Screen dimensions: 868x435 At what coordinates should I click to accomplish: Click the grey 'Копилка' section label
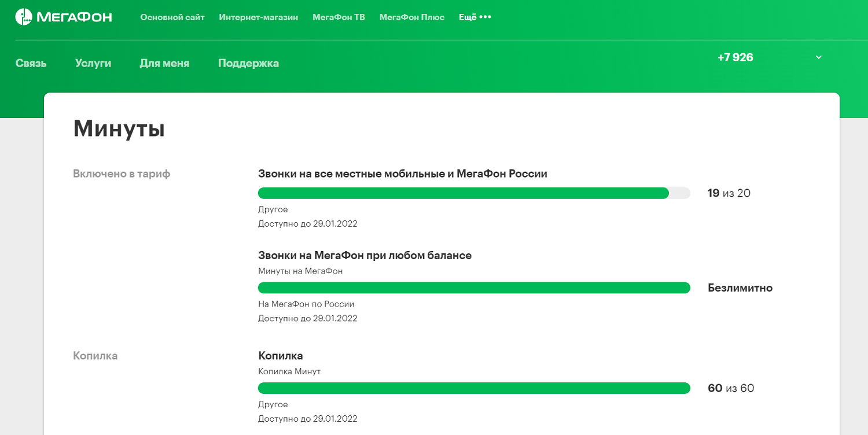(x=95, y=356)
